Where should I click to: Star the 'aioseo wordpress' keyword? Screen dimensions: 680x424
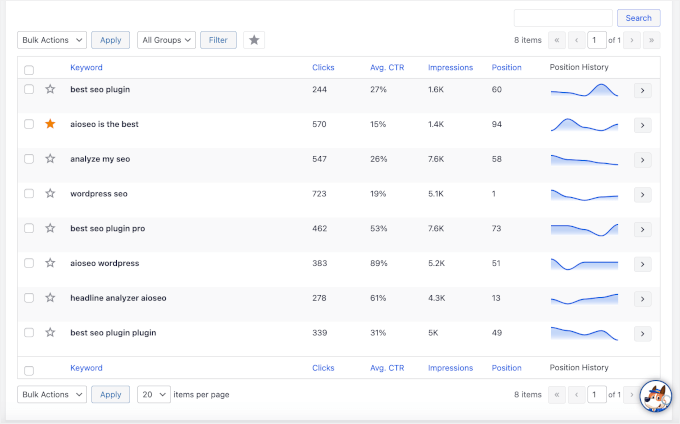50,263
